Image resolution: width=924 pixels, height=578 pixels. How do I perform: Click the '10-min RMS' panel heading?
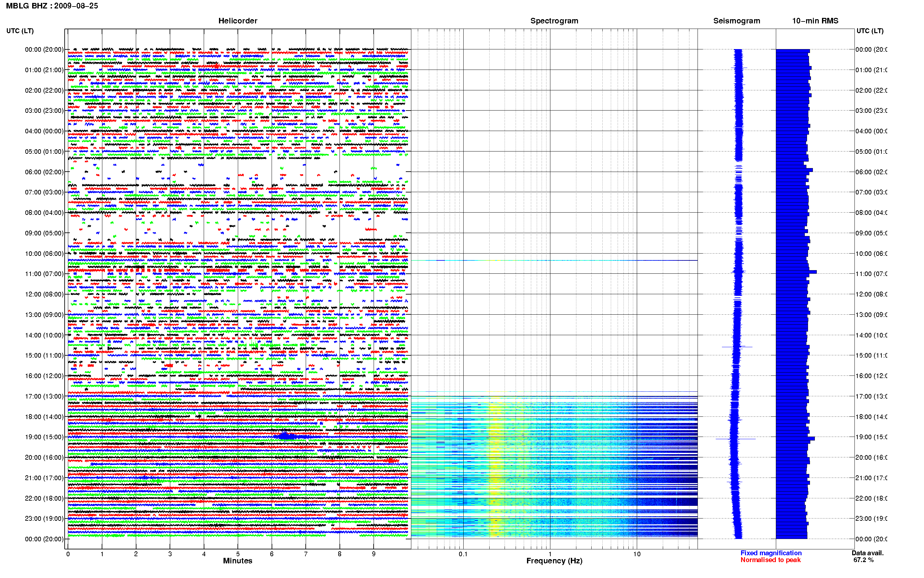[815, 21]
